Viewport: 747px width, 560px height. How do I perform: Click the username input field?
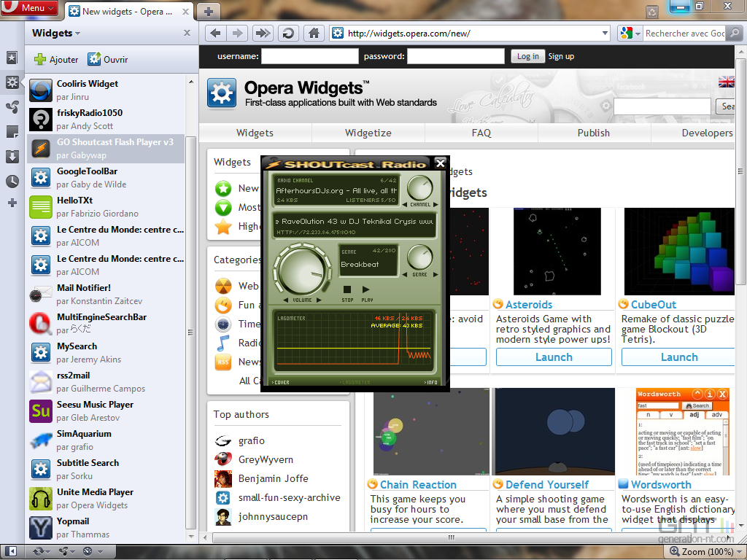point(309,56)
